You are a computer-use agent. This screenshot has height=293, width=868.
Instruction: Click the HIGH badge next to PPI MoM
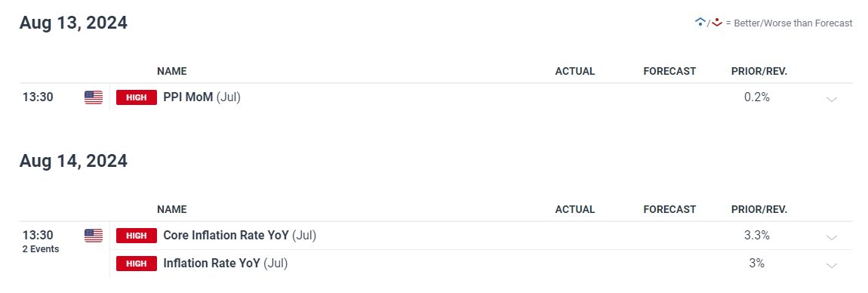pyautogui.click(x=136, y=97)
